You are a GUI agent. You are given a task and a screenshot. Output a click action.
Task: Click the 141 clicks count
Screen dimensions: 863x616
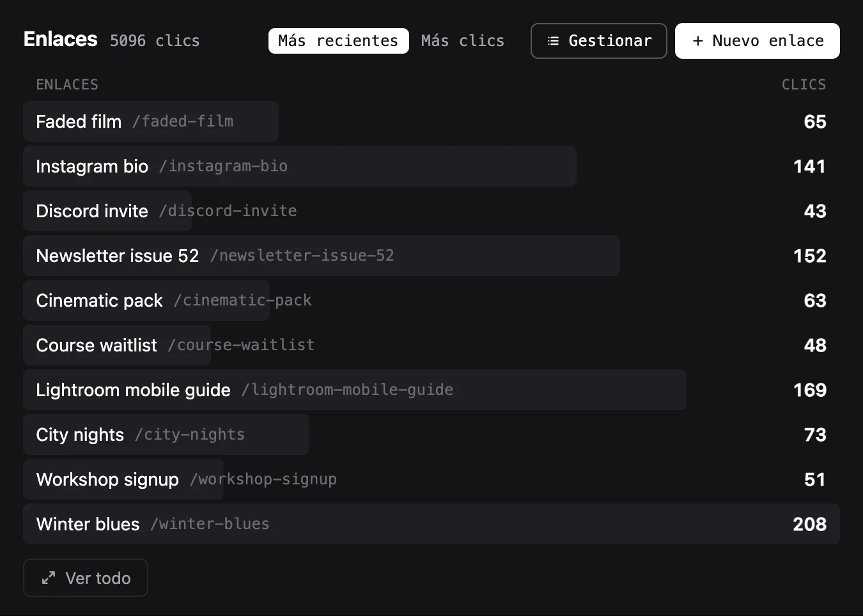click(810, 166)
